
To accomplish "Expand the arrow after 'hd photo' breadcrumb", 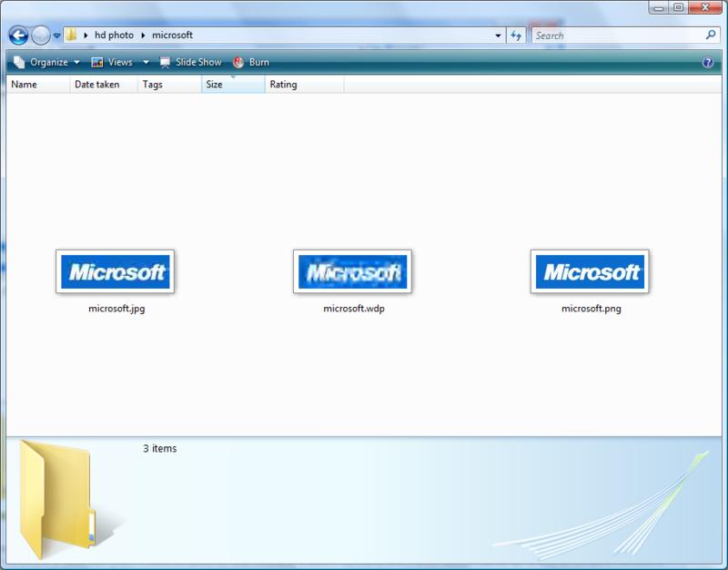I will [143, 36].
